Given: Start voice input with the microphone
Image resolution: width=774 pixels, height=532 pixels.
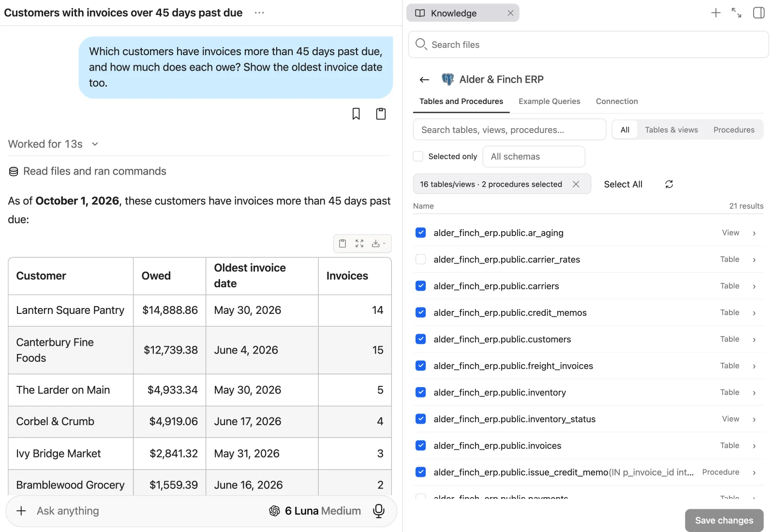Looking at the screenshot, I should [379, 511].
